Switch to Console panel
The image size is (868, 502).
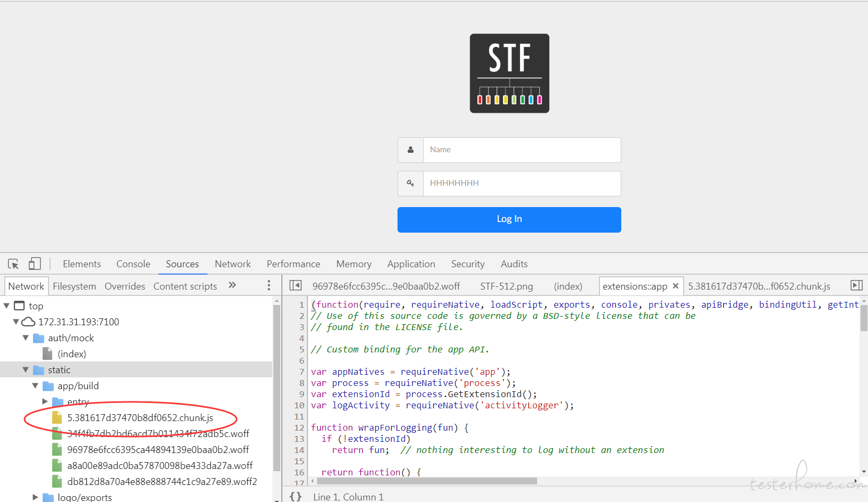point(133,264)
